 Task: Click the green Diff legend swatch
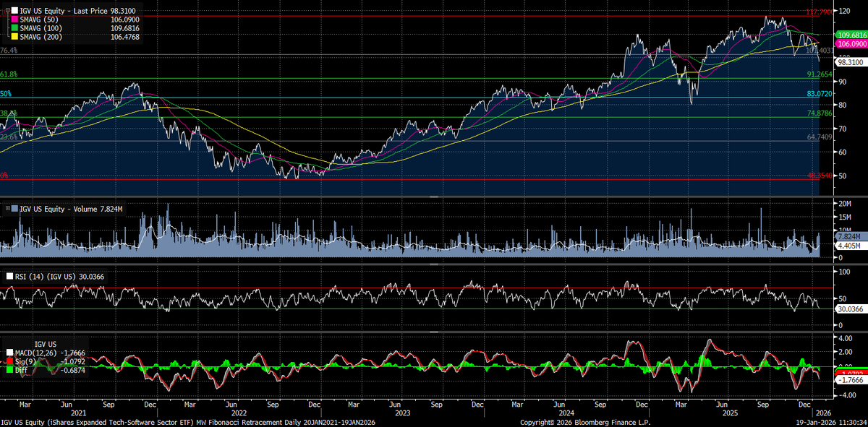pyautogui.click(x=9, y=368)
